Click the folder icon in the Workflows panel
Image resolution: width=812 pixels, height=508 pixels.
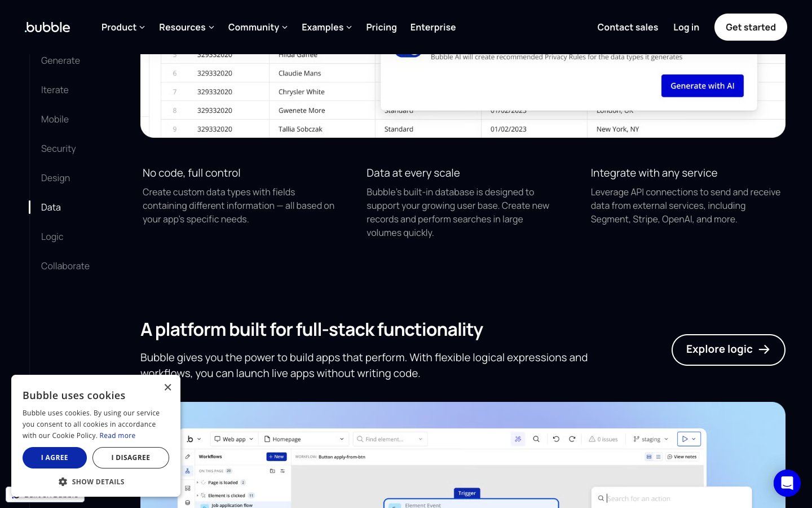[x=272, y=471]
